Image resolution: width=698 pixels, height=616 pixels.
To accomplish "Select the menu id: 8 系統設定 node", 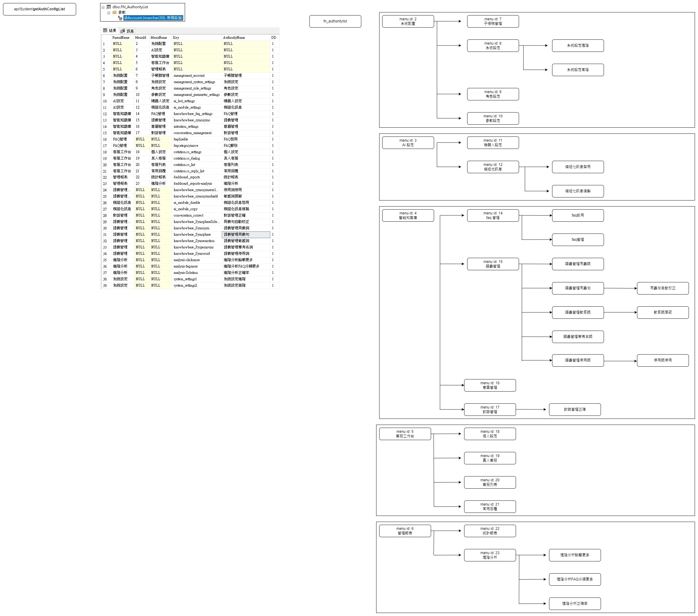I will coord(493,45).
